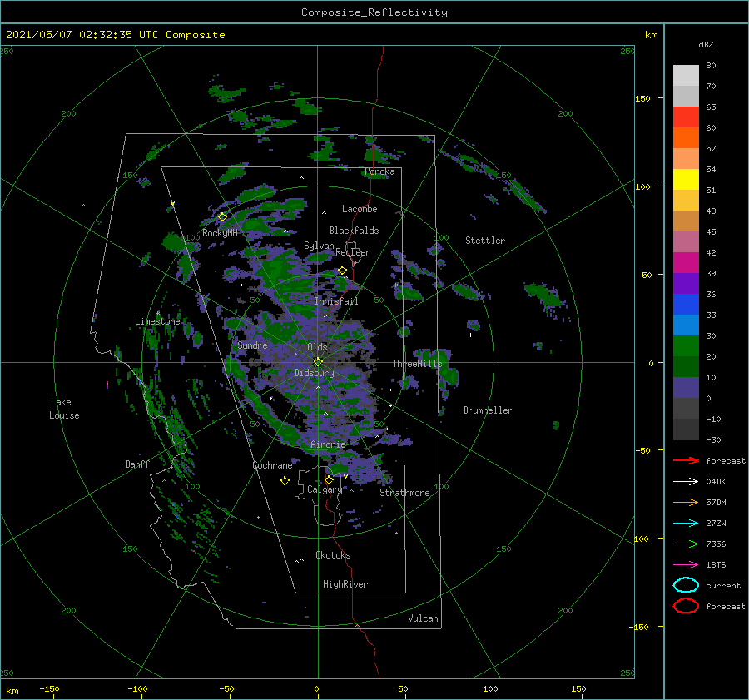Click the RedDeer city label
The image size is (749, 700).
pyautogui.click(x=353, y=252)
